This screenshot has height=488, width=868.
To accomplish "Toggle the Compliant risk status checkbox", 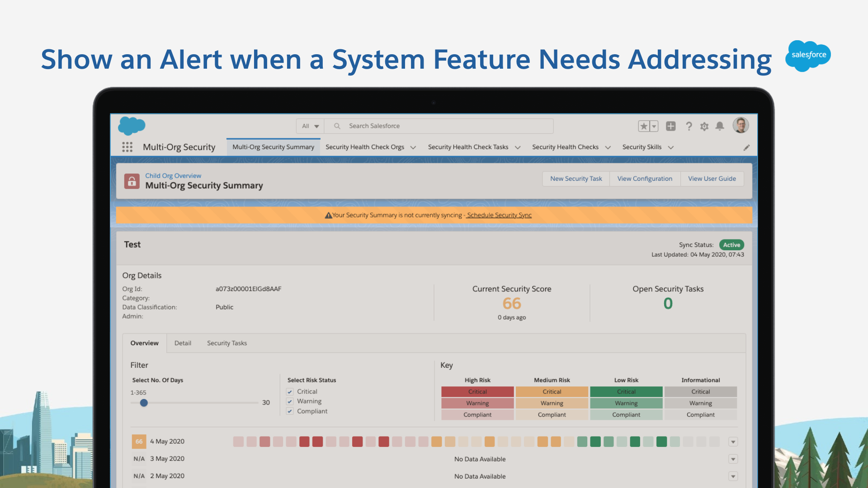I will tap(290, 411).
